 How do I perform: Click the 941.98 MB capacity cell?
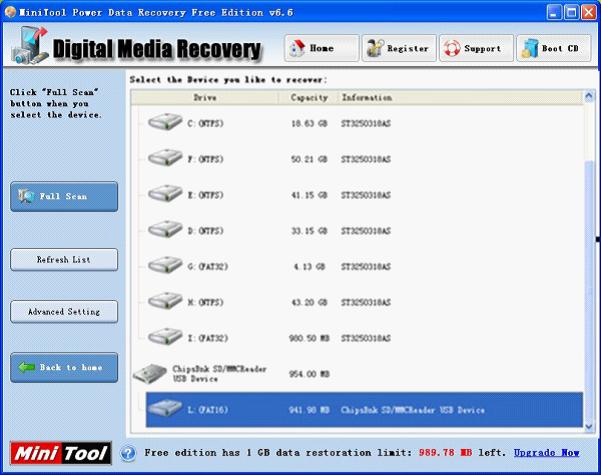click(x=309, y=410)
